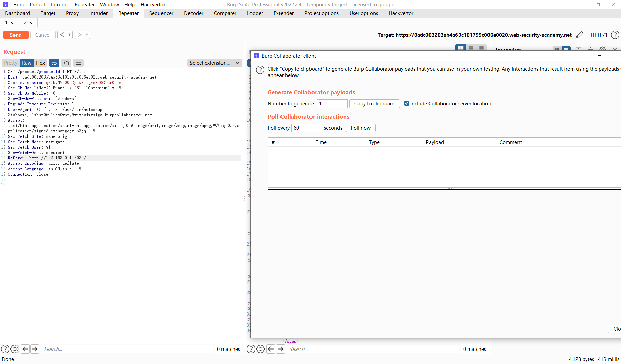The width and height of the screenshot is (621, 364).
Task: Open the Intruder menu in the menu bar
Action: tap(60, 4)
